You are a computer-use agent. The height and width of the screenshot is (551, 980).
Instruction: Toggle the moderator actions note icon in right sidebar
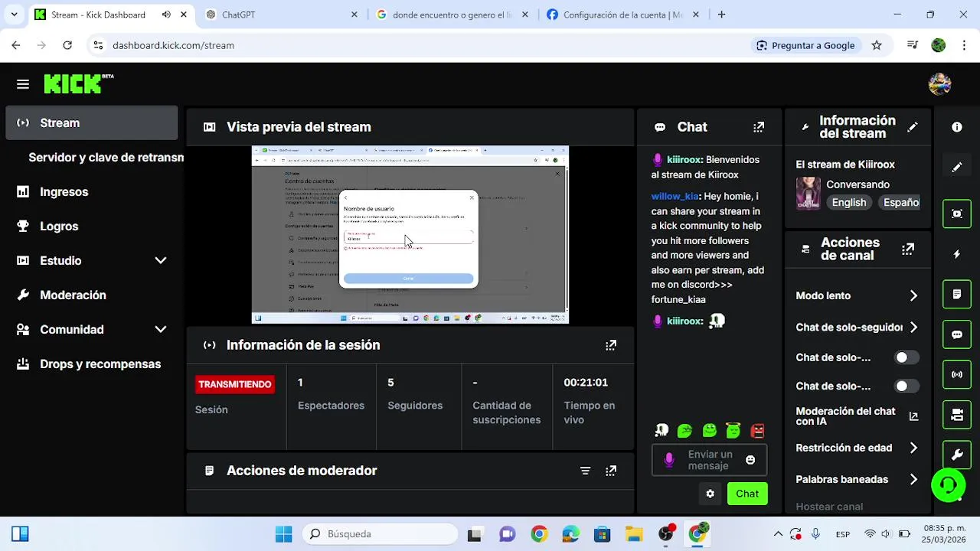(957, 294)
